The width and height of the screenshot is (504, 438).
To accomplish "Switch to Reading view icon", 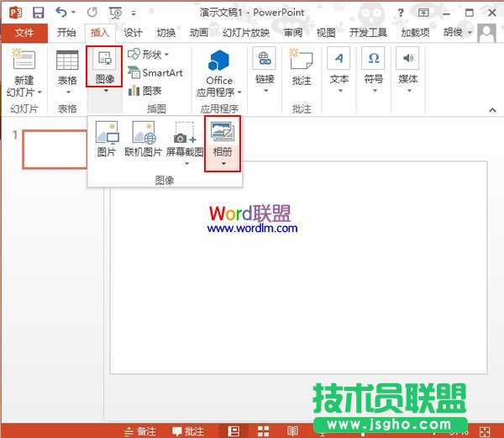I will click(x=292, y=431).
